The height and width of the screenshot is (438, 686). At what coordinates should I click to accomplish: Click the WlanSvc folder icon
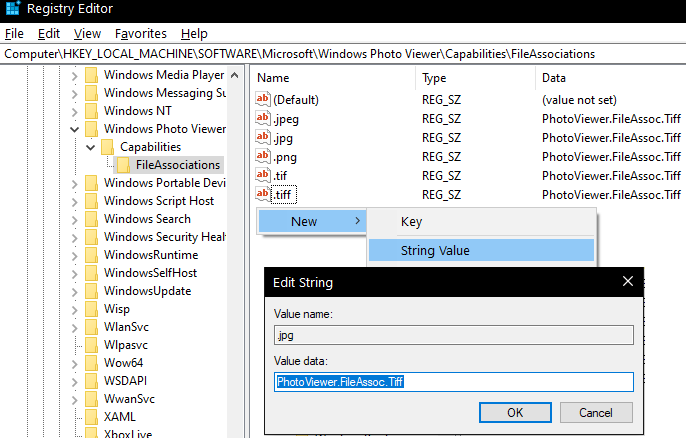click(x=91, y=326)
